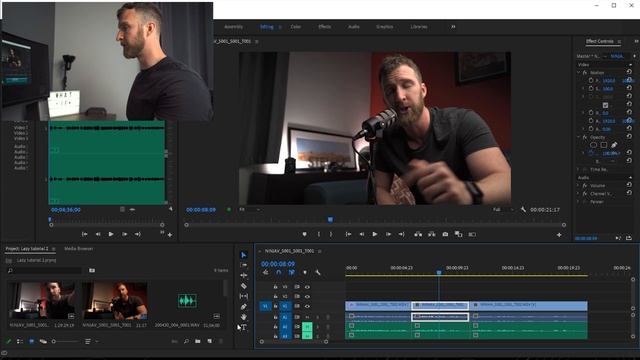This screenshot has width=640, height=360.
Task: Click the create 4-point polygon mask icon
Action: [604, 145]
